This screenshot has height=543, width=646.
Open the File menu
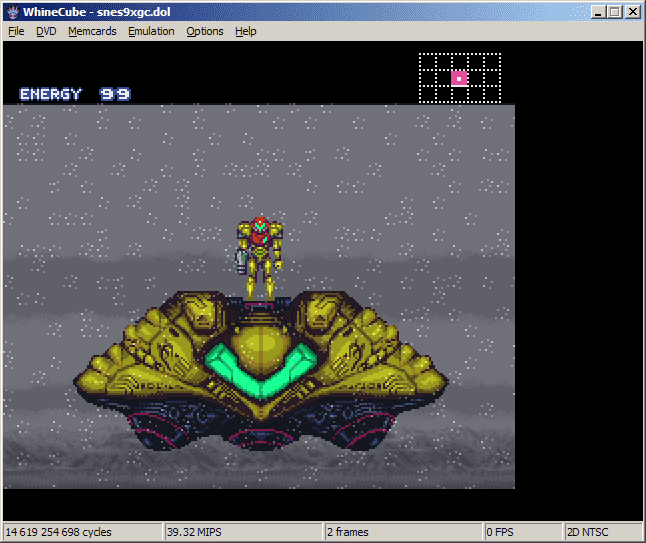(x=16, y=31)
